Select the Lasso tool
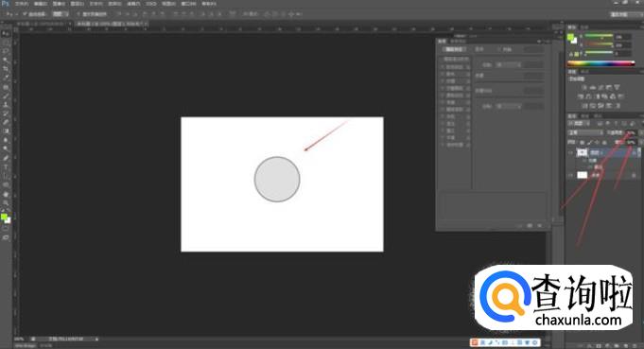644x349 pixels. coord(6,51)
